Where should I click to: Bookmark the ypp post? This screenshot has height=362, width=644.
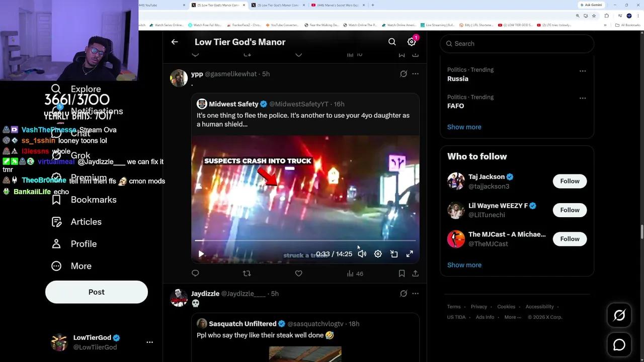tap(401, 274)
